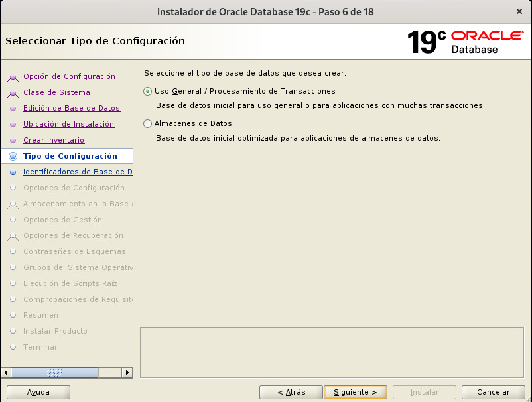Go back with the Atrás button
Viewport: 532px width, 402px height.
pos(291,392)
